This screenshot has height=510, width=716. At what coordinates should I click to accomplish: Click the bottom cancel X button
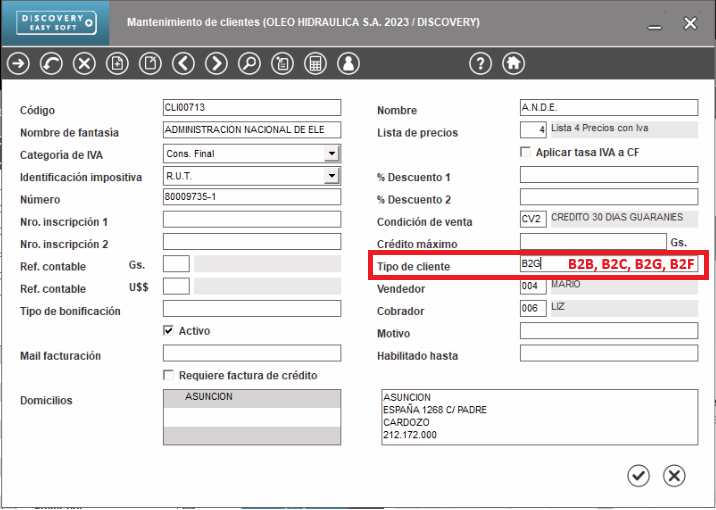[x=675, y=476]
